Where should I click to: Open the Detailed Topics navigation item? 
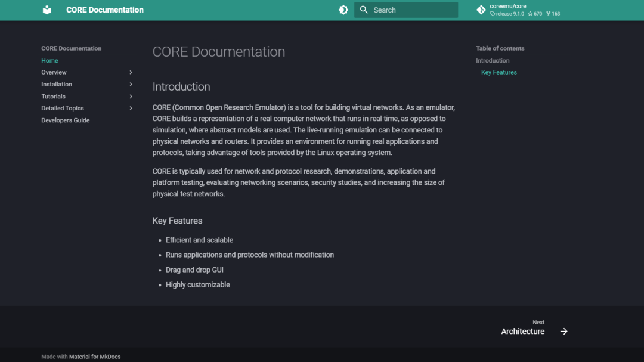[63, 109]
